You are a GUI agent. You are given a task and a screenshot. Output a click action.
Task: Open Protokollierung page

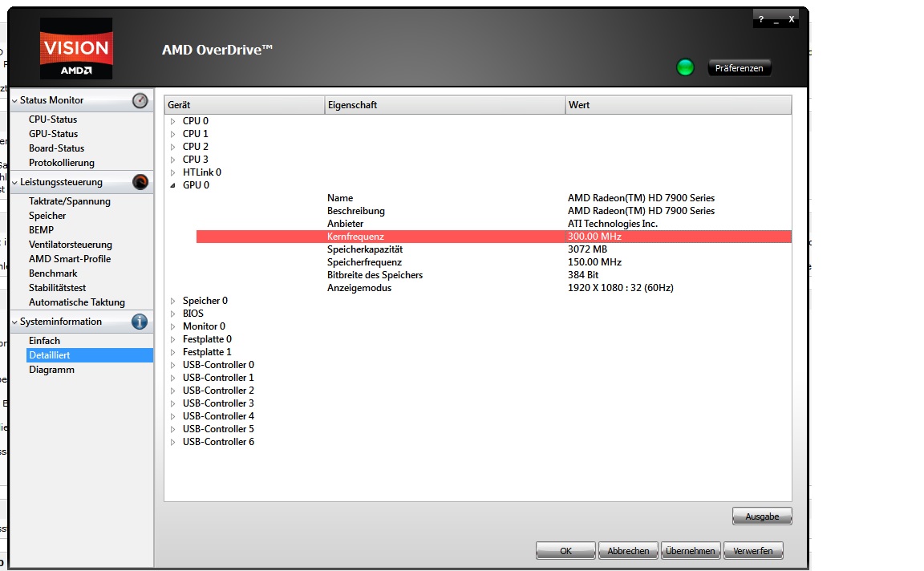pos(61,163)
